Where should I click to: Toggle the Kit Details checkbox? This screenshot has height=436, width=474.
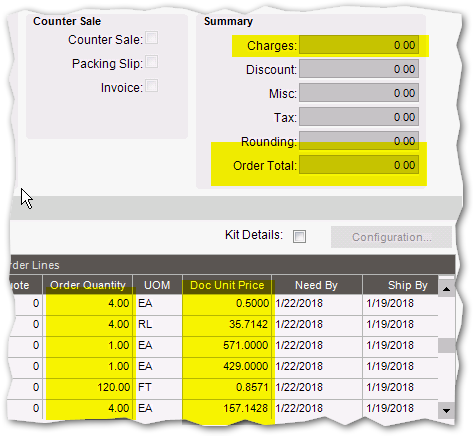coord(299,237)
